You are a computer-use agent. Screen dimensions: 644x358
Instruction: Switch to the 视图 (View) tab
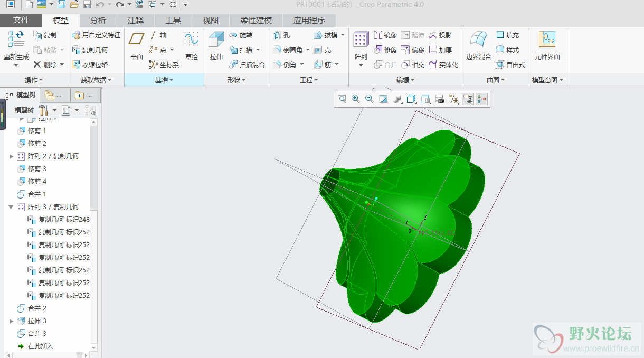coord(211,21)
